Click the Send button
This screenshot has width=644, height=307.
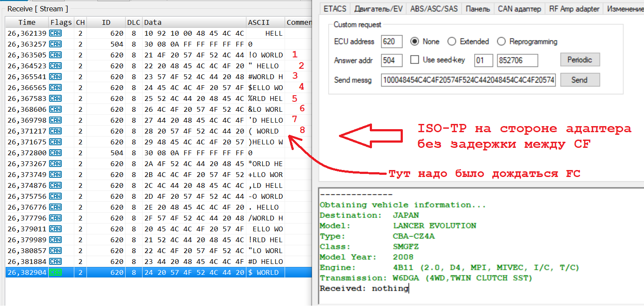(x=580, y=80)
